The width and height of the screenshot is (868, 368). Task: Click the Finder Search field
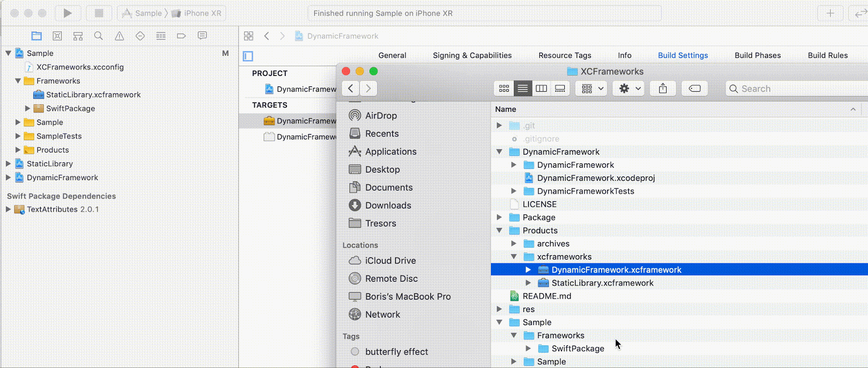pos(796,88)
